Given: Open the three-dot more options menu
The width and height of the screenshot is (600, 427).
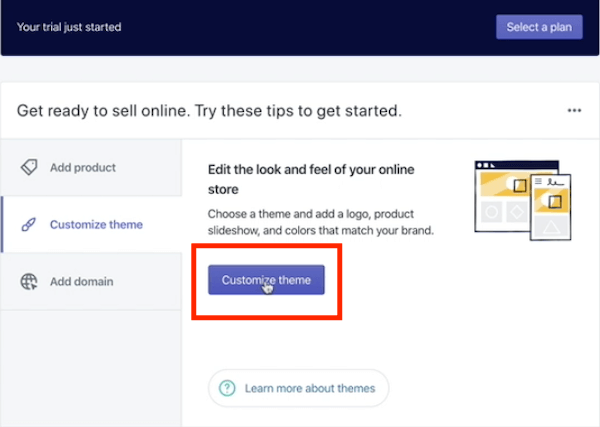Looking at the screenshot, I should tap(574, 110).
